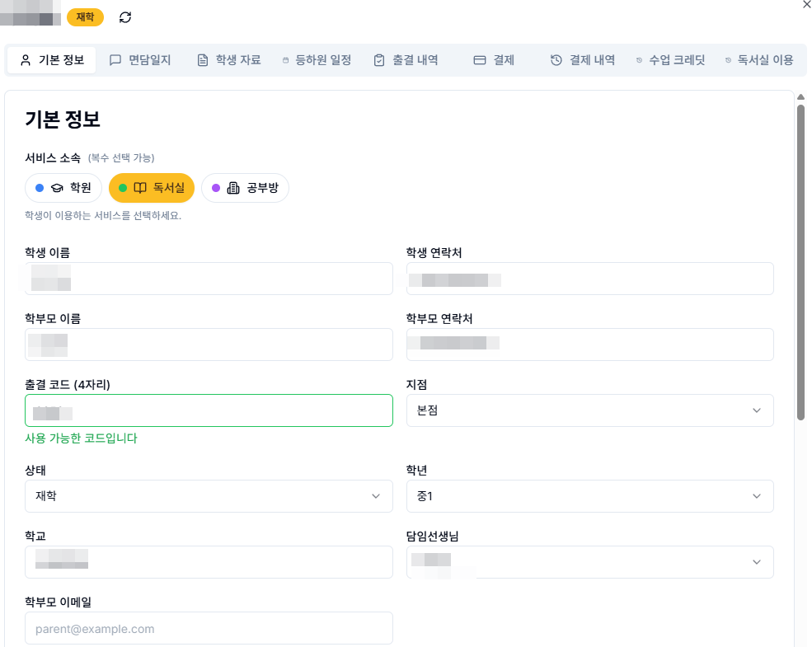The width and height of the screenshot is (812, 647).
Task: Open the 담임선생님 teacher dropdown
Action: tap(589, 561)
